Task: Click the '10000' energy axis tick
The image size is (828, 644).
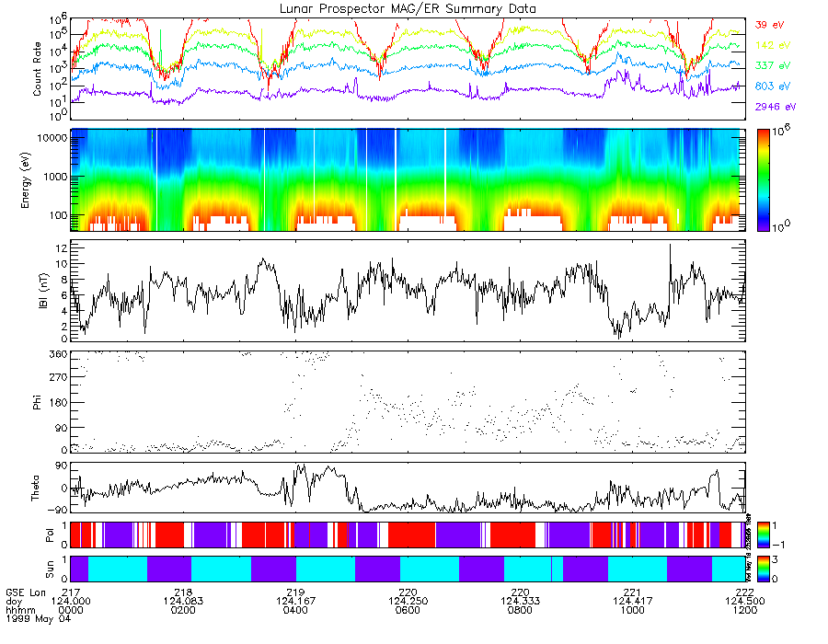Action: click(52, 138)
